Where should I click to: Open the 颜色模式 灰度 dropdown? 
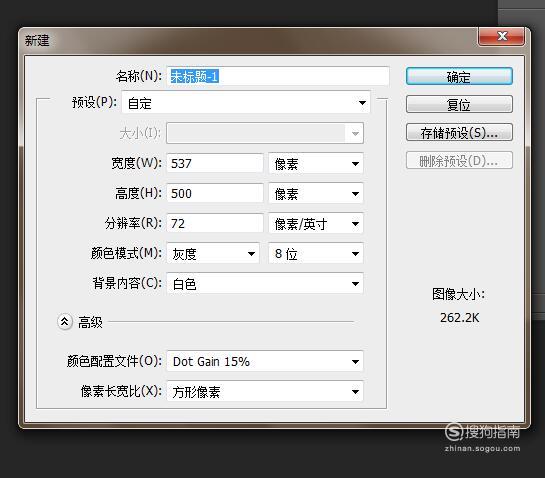[213, 253]
